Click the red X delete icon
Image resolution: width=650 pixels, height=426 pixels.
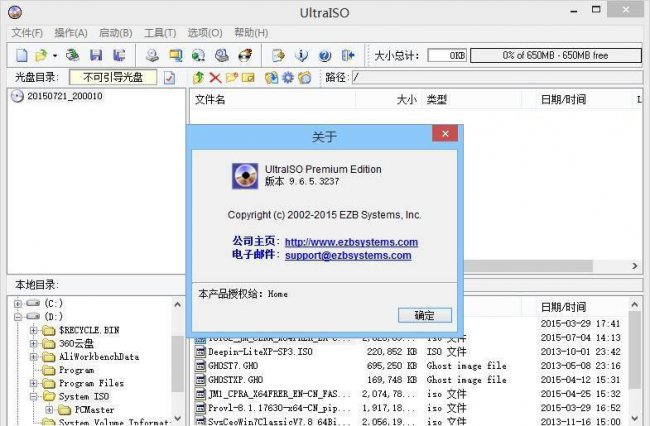(x=215, y=77)
